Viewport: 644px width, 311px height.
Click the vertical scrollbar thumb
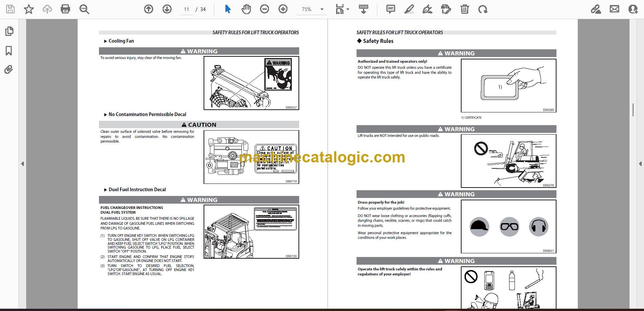[x=633, y=110]
